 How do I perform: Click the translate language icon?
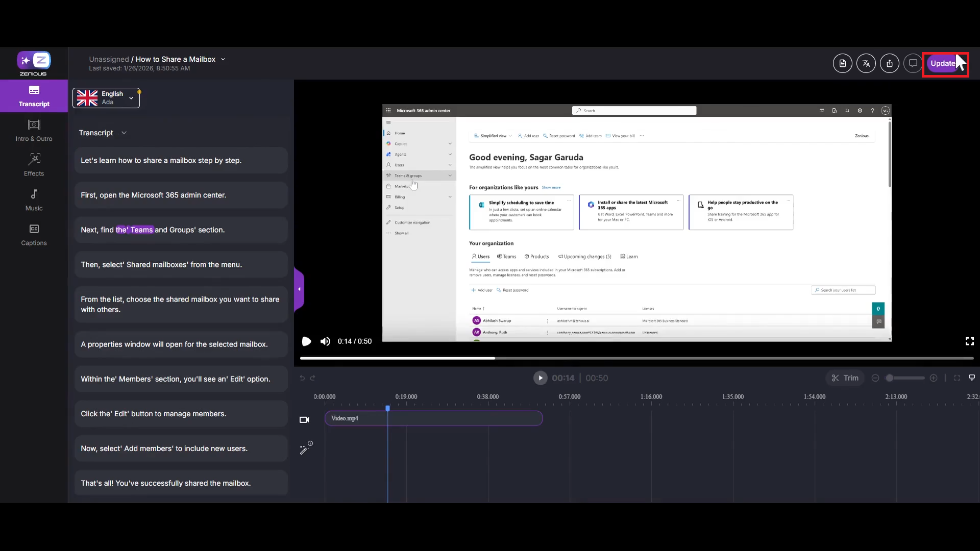point(866,63)
